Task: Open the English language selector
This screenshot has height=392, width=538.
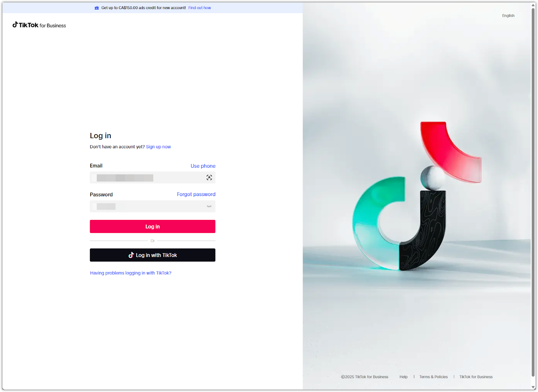Action: coord(508,16)
